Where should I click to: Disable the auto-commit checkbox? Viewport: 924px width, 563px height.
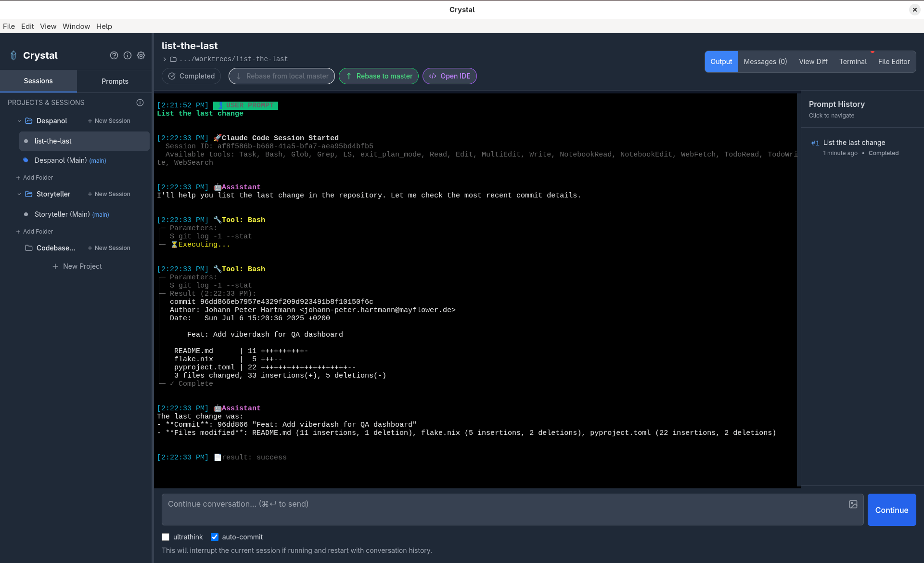[x=215, y=537]
